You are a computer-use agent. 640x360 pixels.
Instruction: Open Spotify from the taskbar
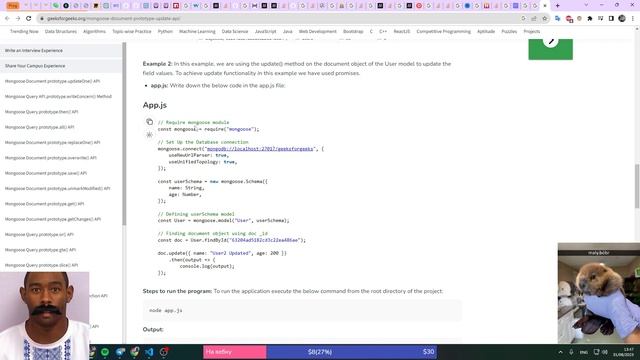point(105,352)
